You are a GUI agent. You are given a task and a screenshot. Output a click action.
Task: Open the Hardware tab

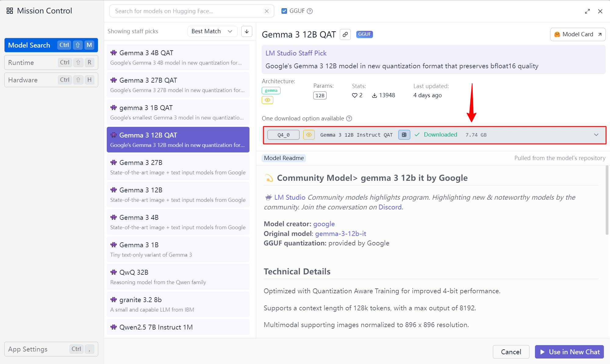click(51, 80)
